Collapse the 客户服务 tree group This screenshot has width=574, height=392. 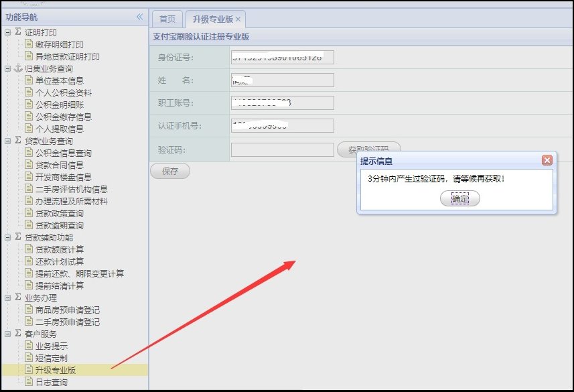[x=7, y=334]
